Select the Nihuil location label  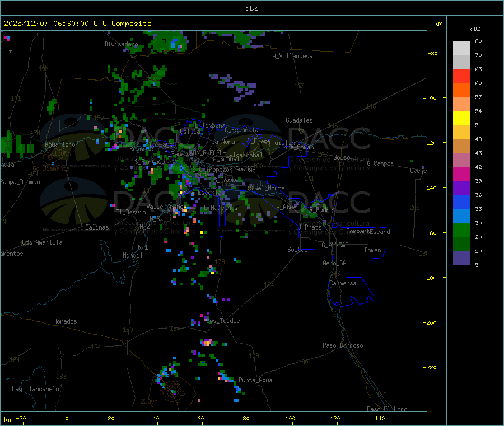click(132, 255)
